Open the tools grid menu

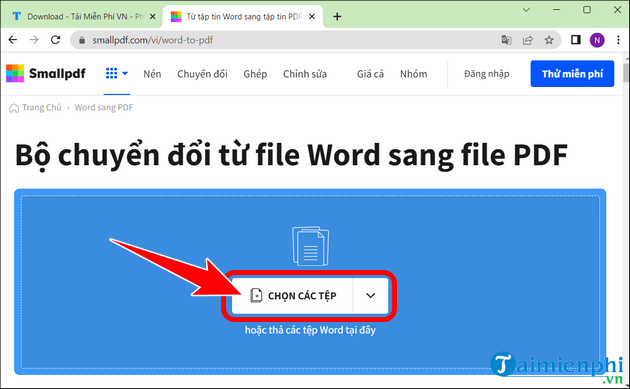pyautogui.click(x=117, y=74)
